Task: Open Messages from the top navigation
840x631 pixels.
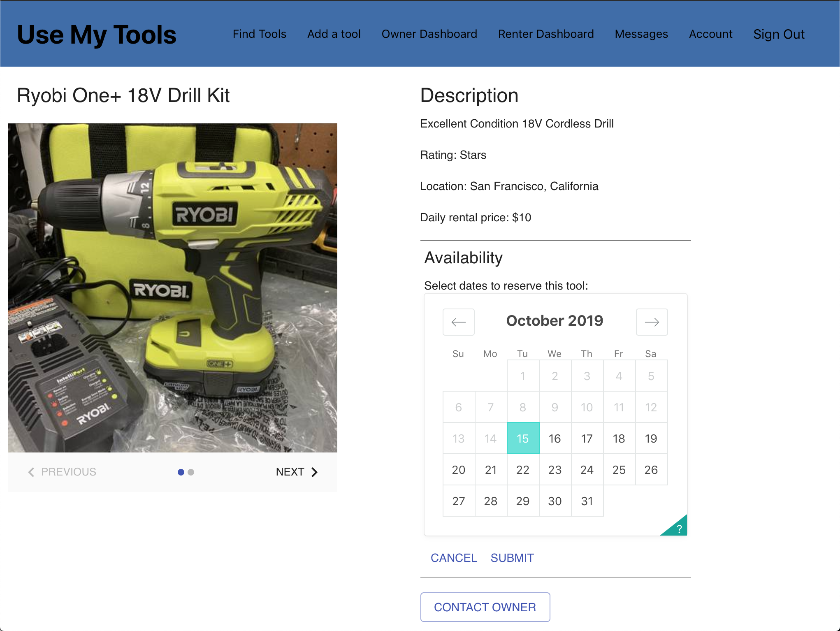Action: tap(641, 34)
